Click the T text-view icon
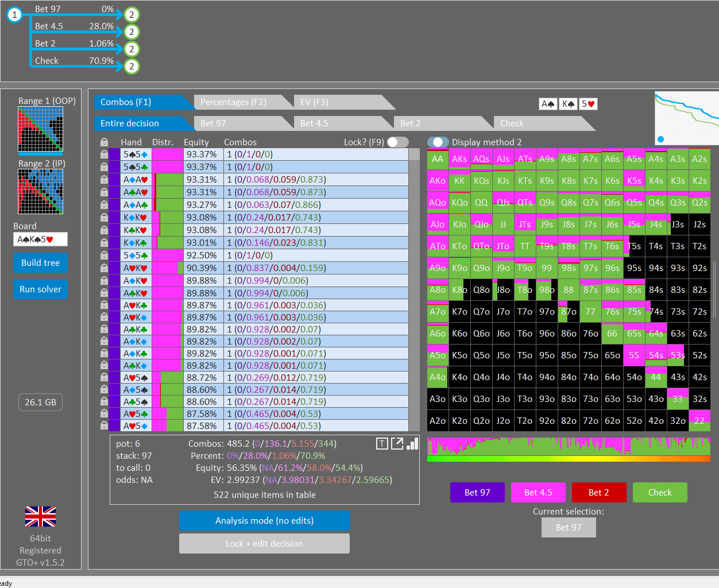The width and height of the screenshot is (719, 588). tap(382, 443)
